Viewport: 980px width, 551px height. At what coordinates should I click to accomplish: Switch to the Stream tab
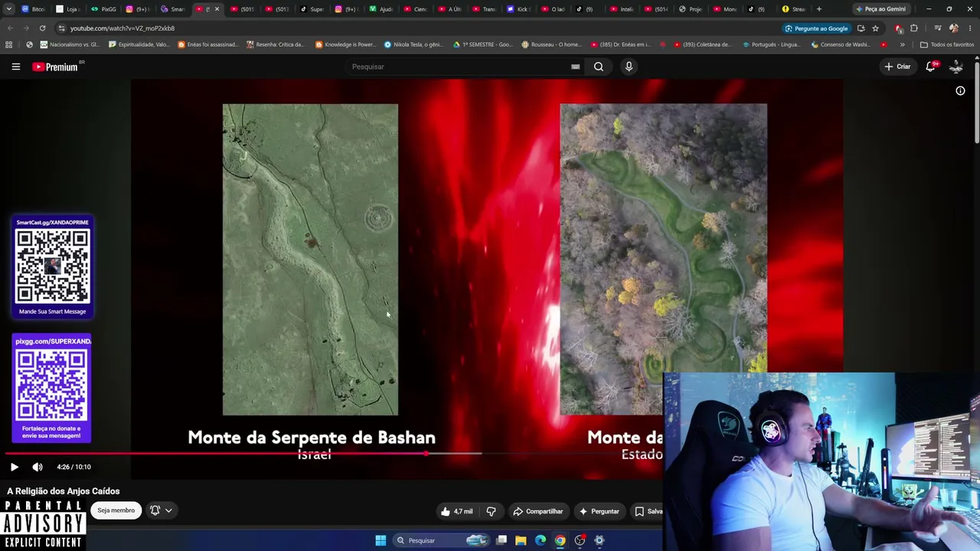794,9
